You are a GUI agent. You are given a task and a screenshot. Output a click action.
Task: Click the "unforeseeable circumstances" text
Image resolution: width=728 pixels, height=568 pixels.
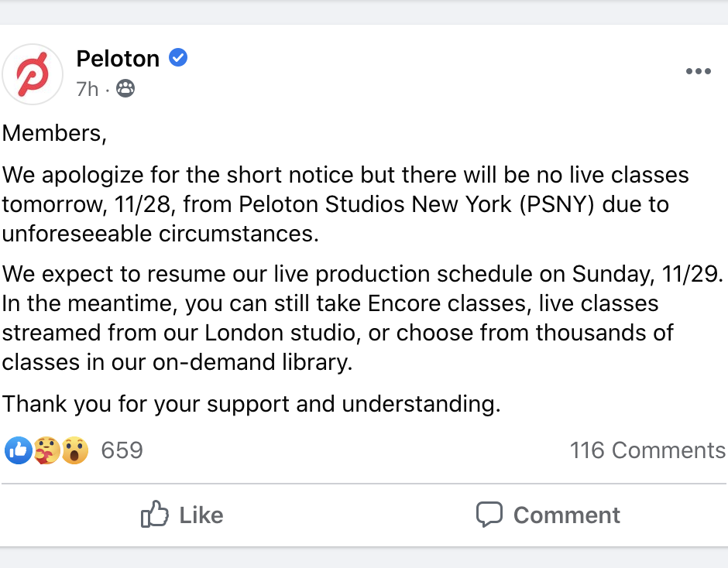tap(160, 234)
